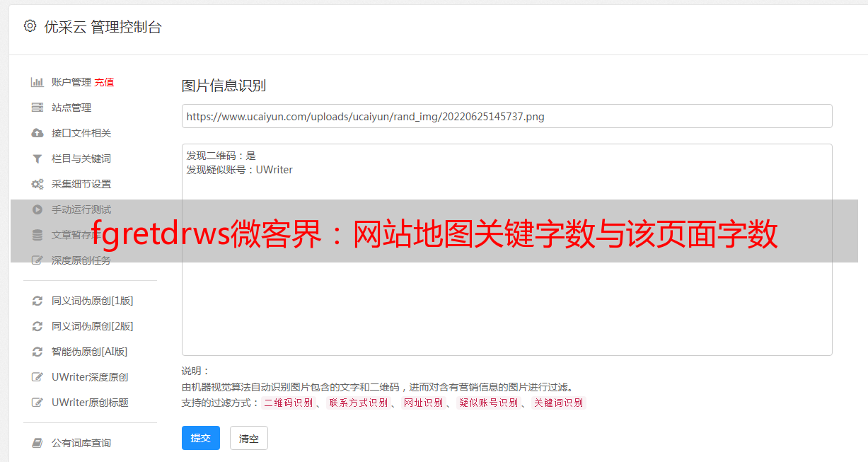Select 栏目与关键词 menu entry
Image resolution: width=868 pixels, height=462 pixels.
(81, 158)
